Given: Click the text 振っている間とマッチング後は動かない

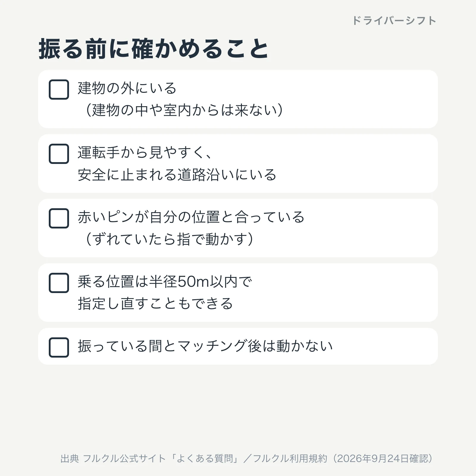Looking at the screenshot, I should [x=205, y=346].
